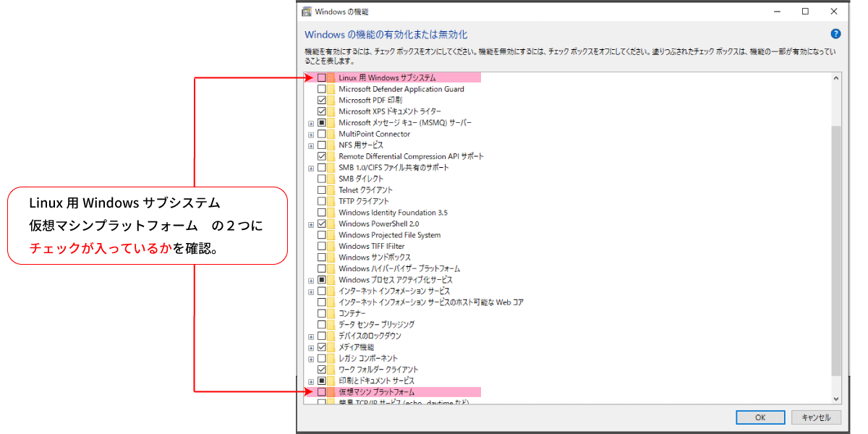Click folder icon beside データ センター ブリッジング
The height and width of the screenshot is (434, 868).
(x=331, y=325)
